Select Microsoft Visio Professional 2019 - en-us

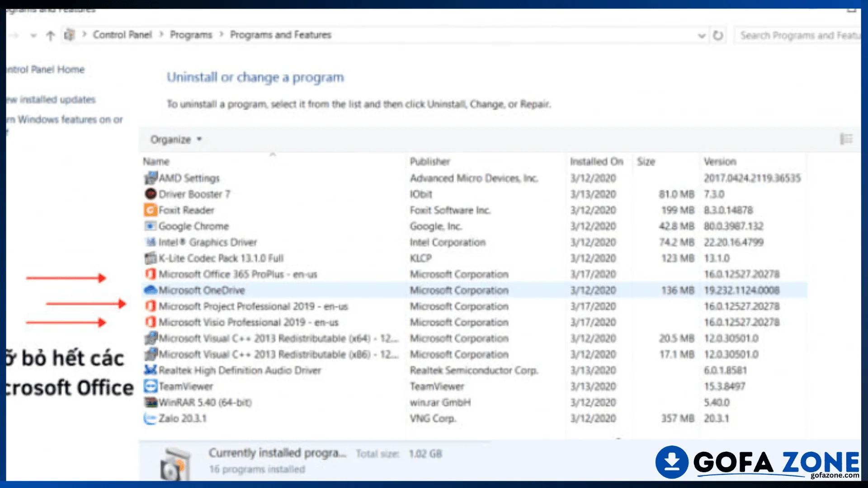[x=249, y=322]
